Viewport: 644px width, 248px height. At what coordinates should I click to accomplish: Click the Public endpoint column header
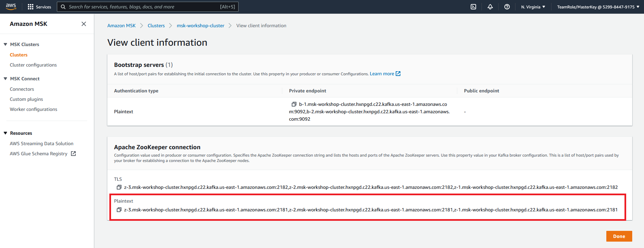click(481, 91)
